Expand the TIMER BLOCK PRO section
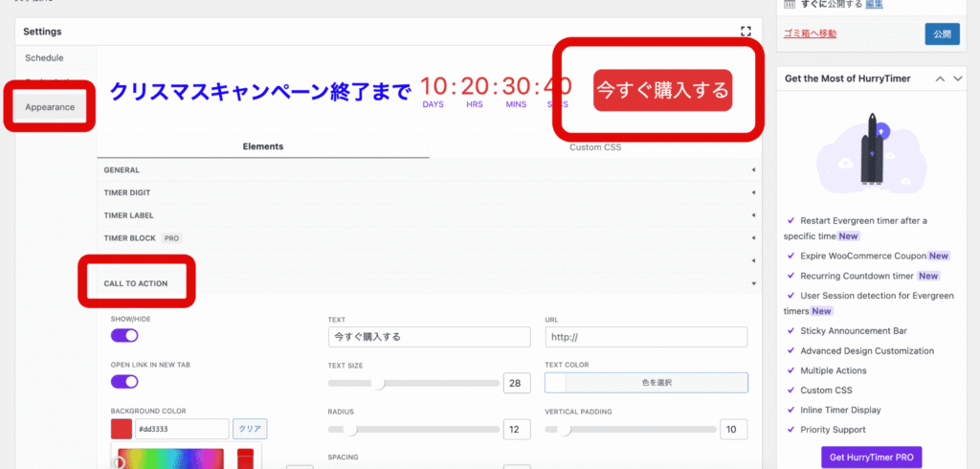980x469 pixels. [x=430, y=238]
